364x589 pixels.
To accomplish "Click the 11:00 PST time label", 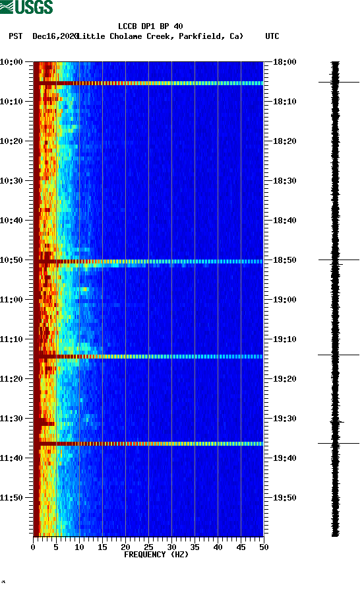I will (x=11, y=300).
